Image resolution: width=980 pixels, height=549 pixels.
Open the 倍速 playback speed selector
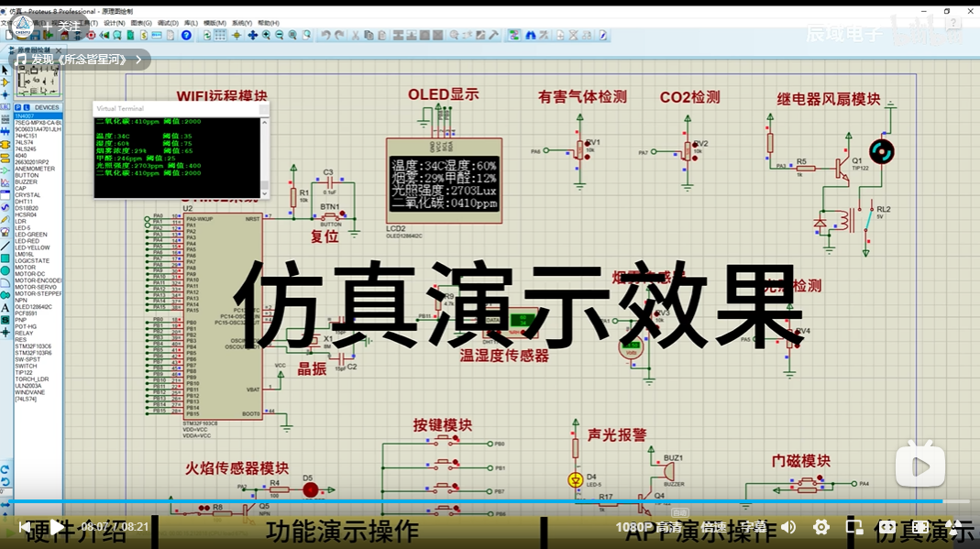tap(713, 527)
